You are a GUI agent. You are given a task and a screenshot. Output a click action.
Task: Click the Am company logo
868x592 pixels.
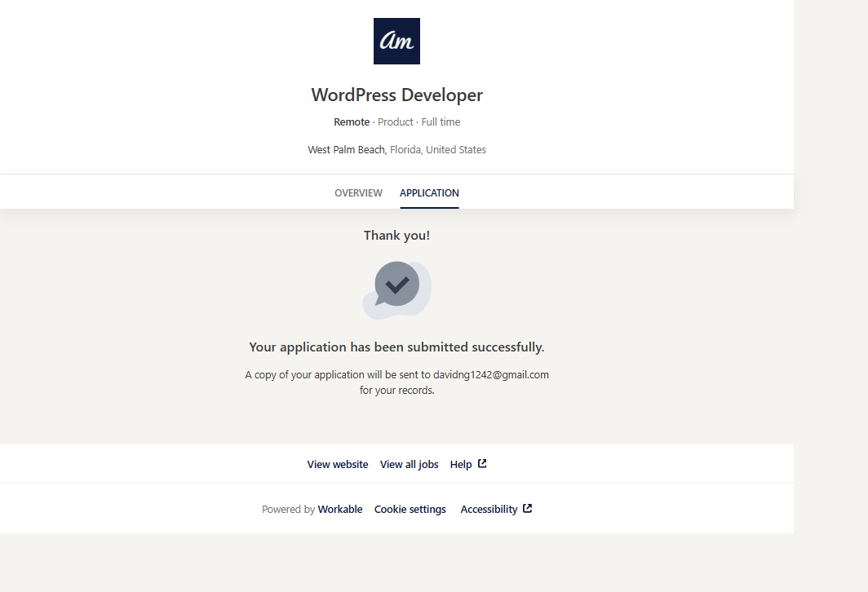[x=396, y=41]
